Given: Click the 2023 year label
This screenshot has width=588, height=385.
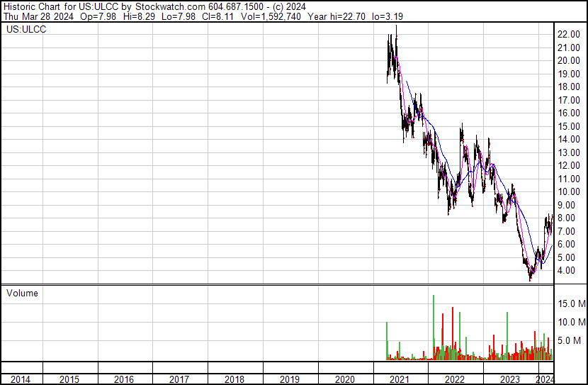Looking at the screenshot, I should point(510,379).
